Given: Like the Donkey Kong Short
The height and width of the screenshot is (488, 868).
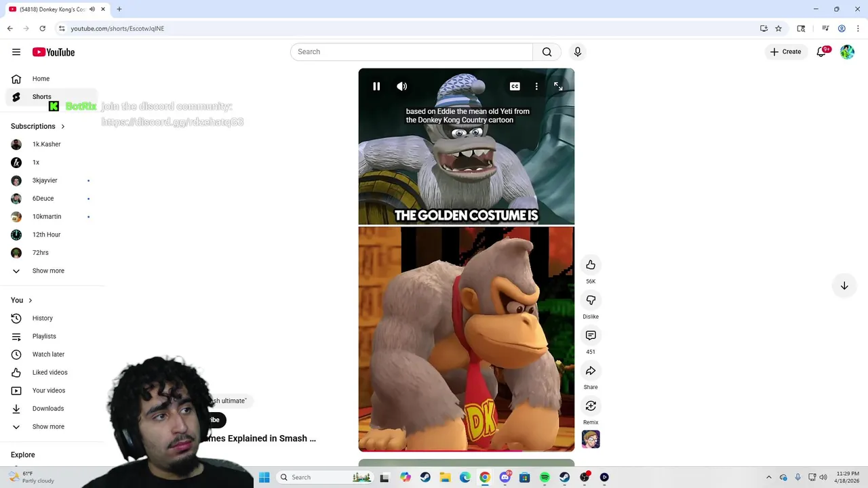Looking at the screenshot, I should (x=591, y=265).
